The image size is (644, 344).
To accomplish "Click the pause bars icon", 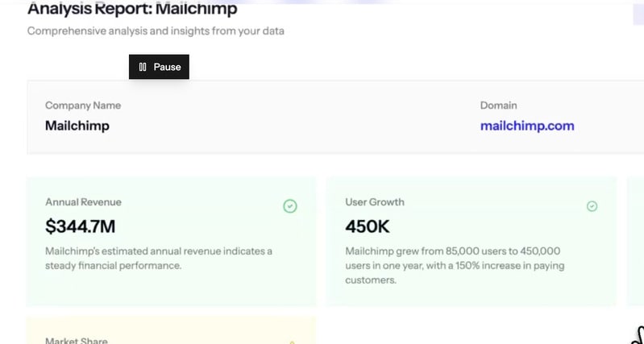I will coord(143,67).
